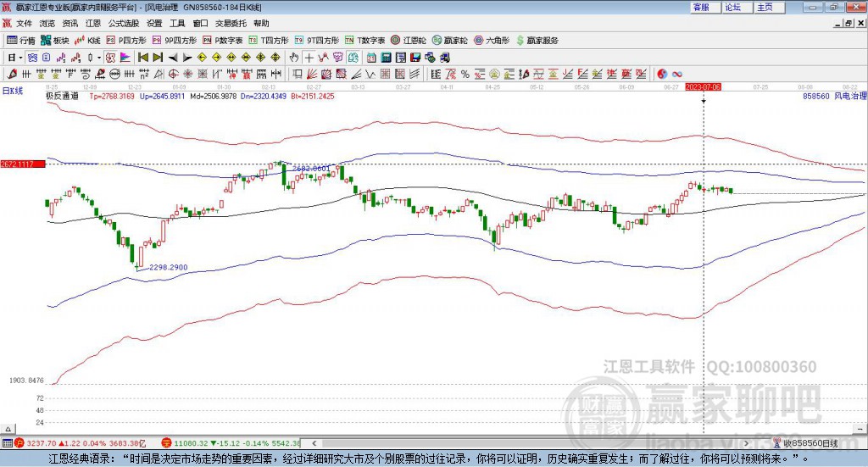Click the 2023-07-06 date marker
Image resolution: width=868 pixels, height=467 pixels.
click(703, 86)
